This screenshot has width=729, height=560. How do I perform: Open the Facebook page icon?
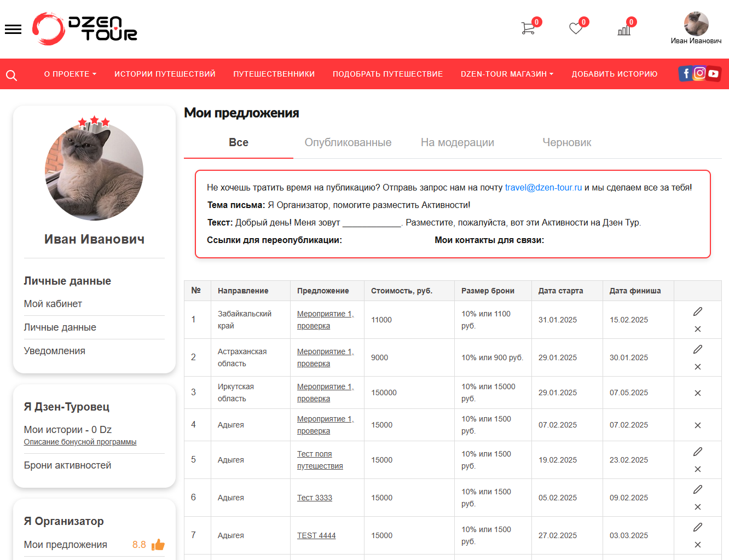(686, 73)
